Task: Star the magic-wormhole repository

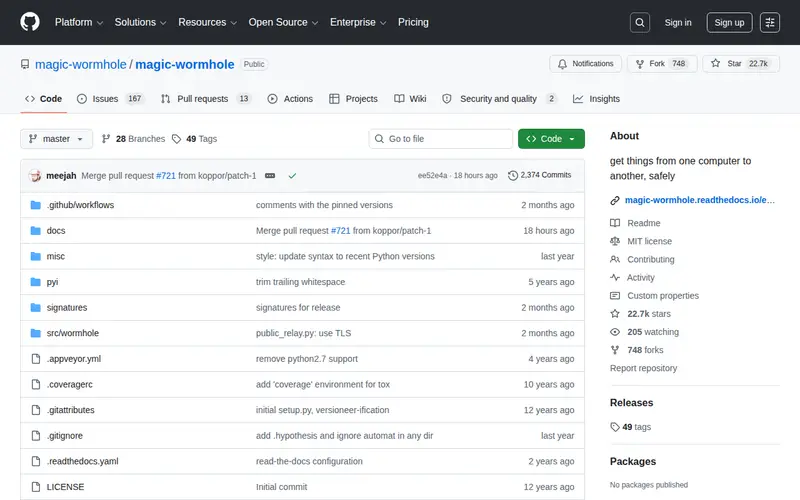Action: [741, 64]
